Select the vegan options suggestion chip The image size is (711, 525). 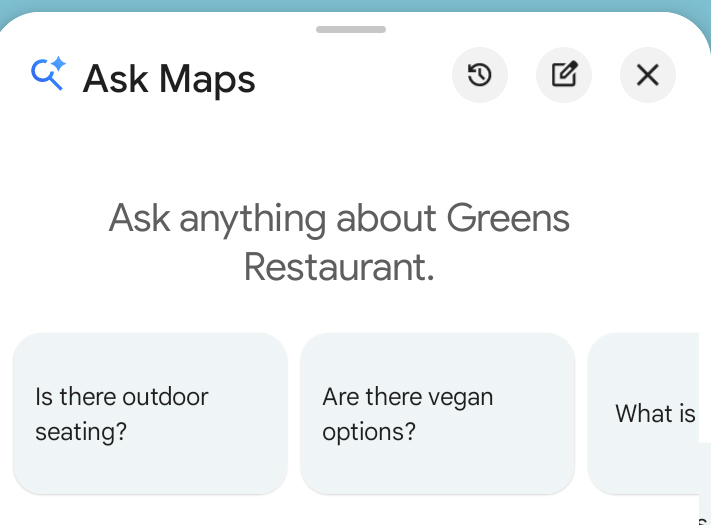click(x=438, y=413)
